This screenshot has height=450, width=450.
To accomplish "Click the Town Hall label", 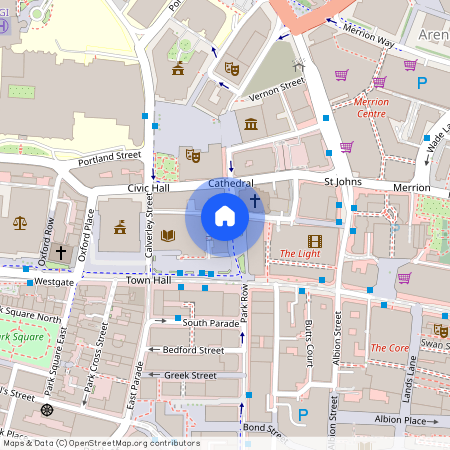I will (149, 280).
